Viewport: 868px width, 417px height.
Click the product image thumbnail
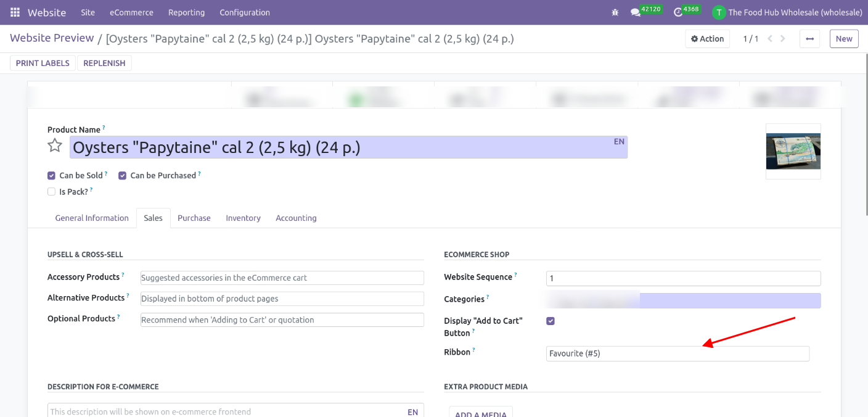click(793, 151)
